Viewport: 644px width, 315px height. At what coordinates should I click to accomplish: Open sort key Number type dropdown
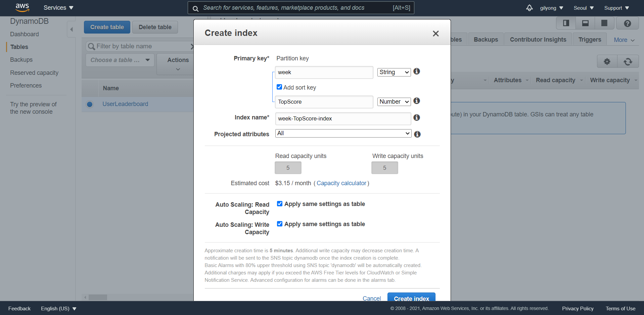pyautogui.click(x=394, y=102)
